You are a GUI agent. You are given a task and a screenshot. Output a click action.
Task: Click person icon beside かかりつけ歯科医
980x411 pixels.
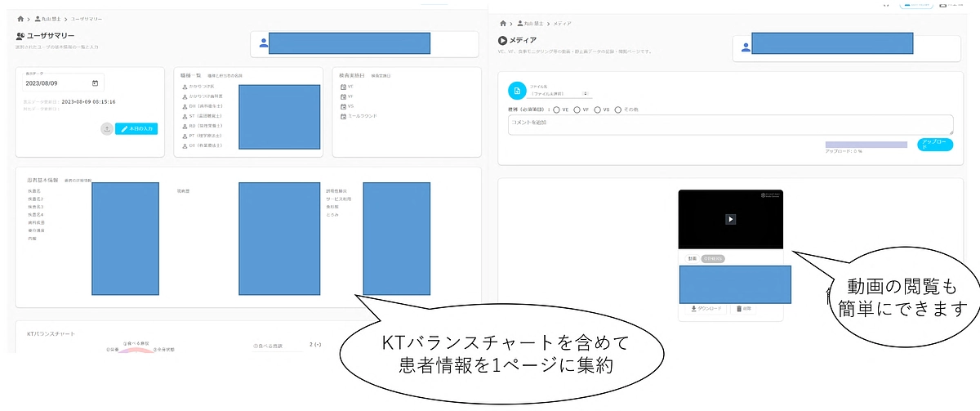(x=185, y=96)
